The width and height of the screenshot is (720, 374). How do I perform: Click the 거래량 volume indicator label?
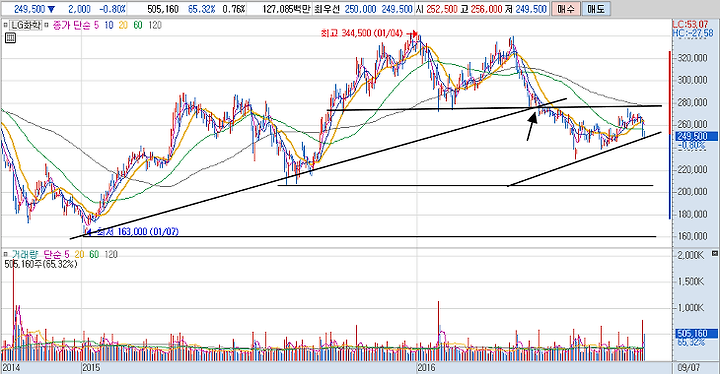click(x=26, y=254)
